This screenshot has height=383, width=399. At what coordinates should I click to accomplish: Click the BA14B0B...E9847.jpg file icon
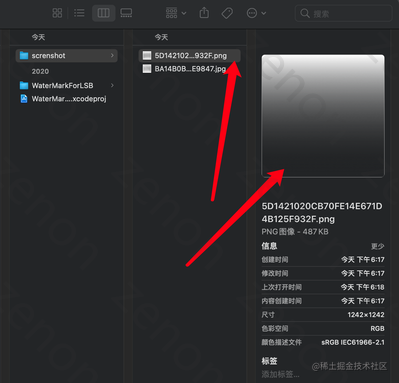pos(147,69)
